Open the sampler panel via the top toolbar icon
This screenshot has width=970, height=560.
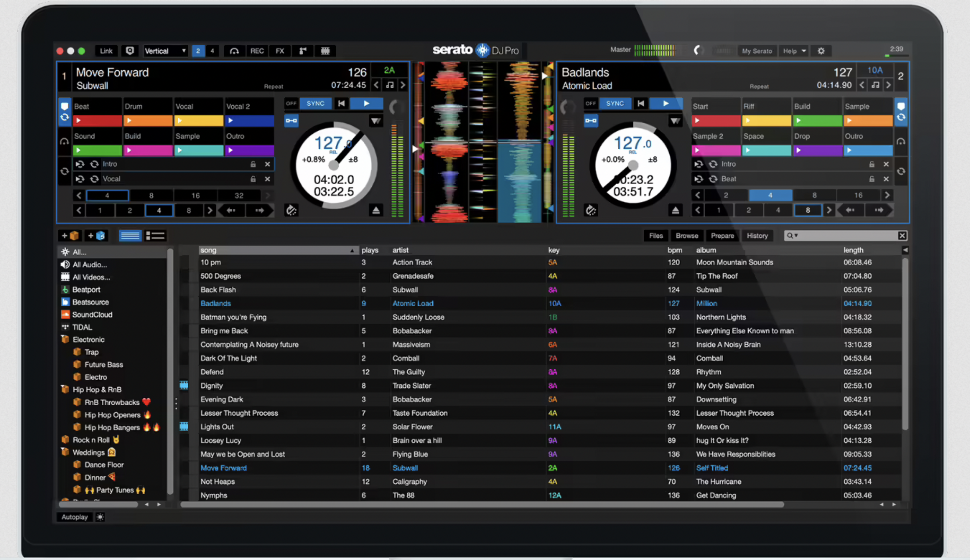(x=325, y=51)
